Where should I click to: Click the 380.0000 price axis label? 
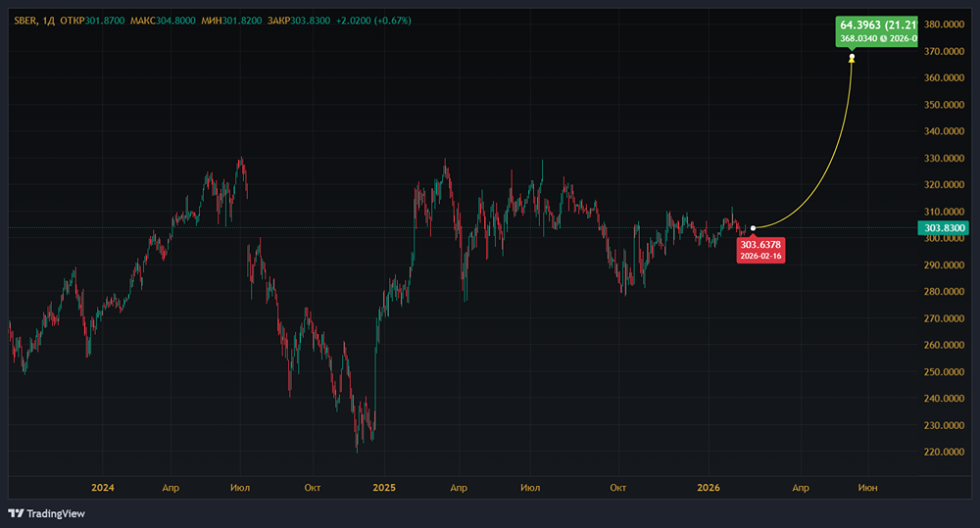coord(944,24)
